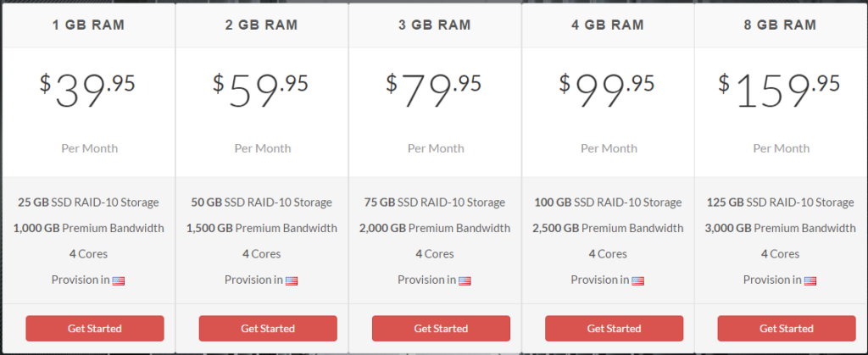Image resolution: width=868 pixels, height=355 pixels.
Task: Get Started with 4 GB RAM plan
Action: (614, 329)
